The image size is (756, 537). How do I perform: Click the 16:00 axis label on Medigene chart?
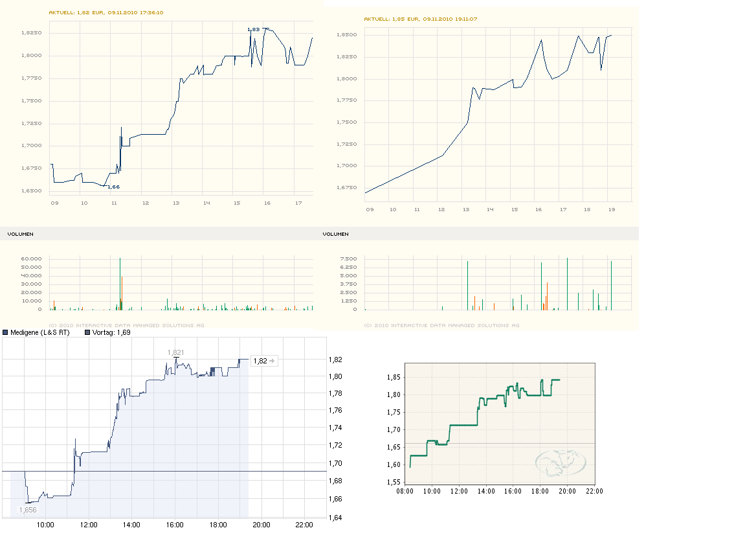(x=175, y=524)
